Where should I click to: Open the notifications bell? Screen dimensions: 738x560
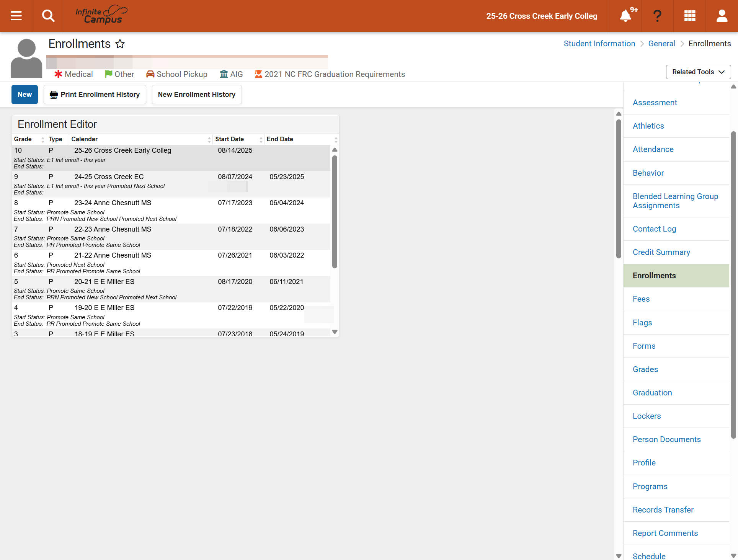(x=625, y=16)
